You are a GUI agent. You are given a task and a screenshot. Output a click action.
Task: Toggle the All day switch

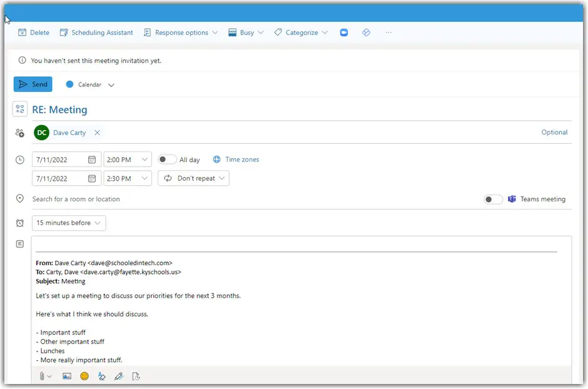point(166,159)
